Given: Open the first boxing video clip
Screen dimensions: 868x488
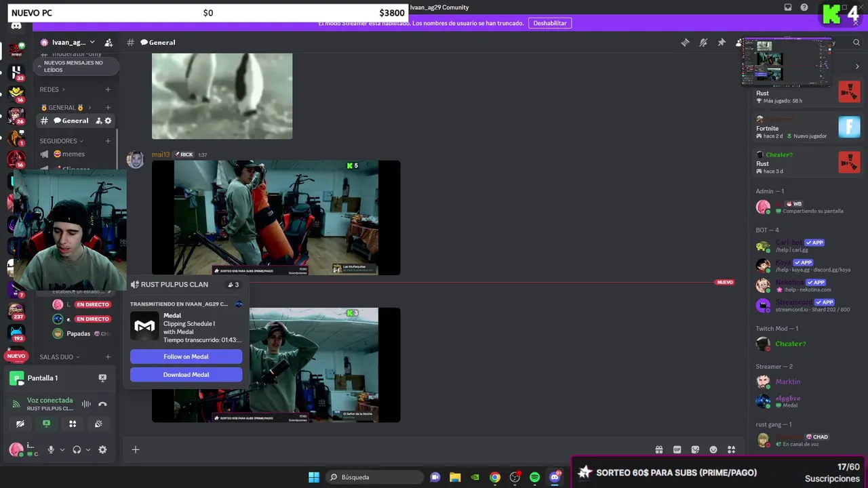Looking at the screenshot, I should pyautogui.click(x=276, y=218).
